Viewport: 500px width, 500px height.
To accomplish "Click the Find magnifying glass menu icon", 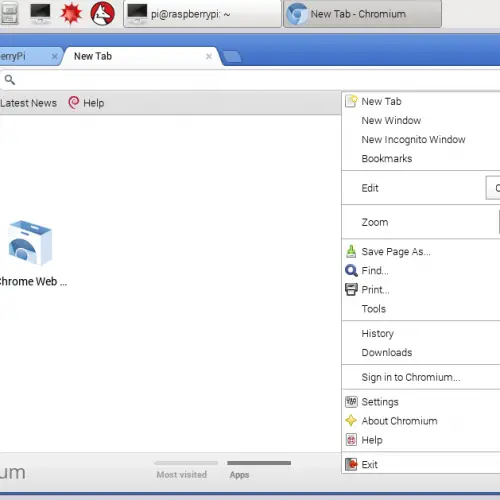I will coord(351,270).
